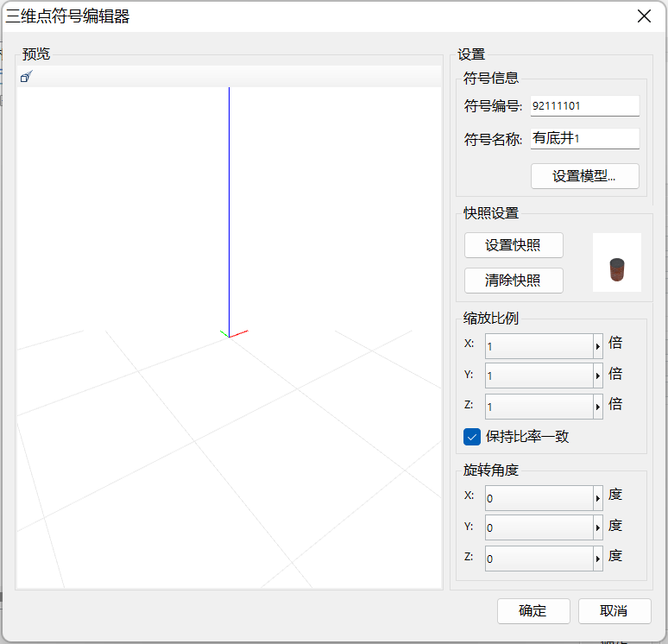Screen dimensions: 668x644
Task: Click the Z rotation angle field
Action: pyautogui.click(x=539, y=559)
